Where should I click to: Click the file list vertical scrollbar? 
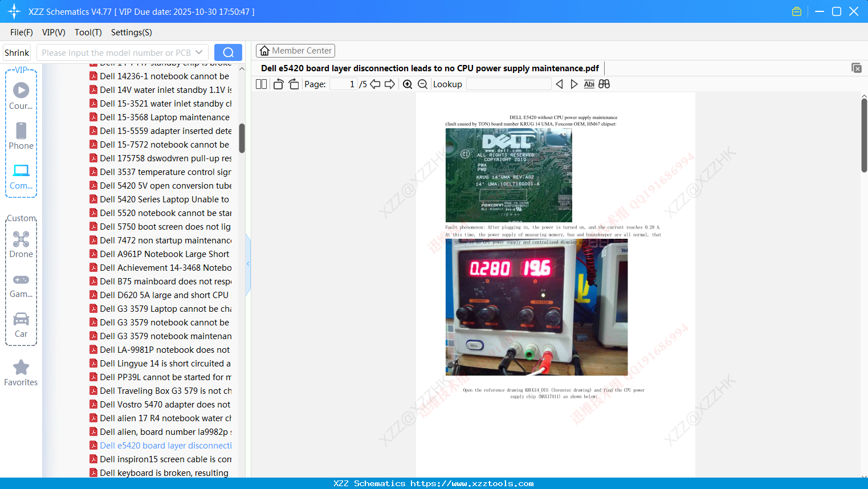click(242, 138)
